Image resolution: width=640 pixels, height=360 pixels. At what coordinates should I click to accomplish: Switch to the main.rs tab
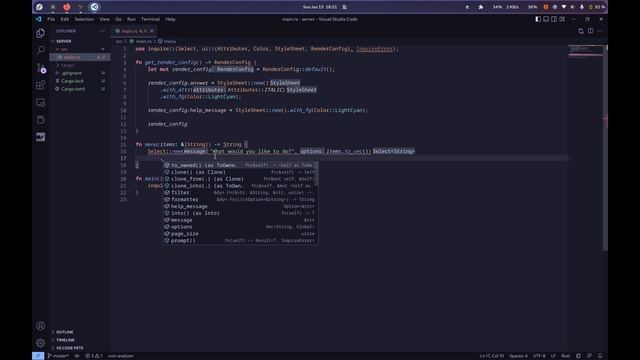coord(134,31)
